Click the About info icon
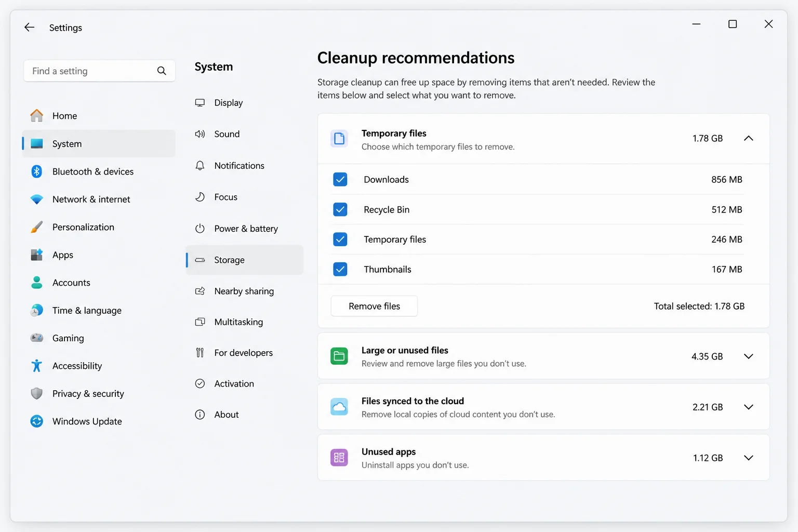This screenshot has height=532, width=798. [x=200, y=415]
